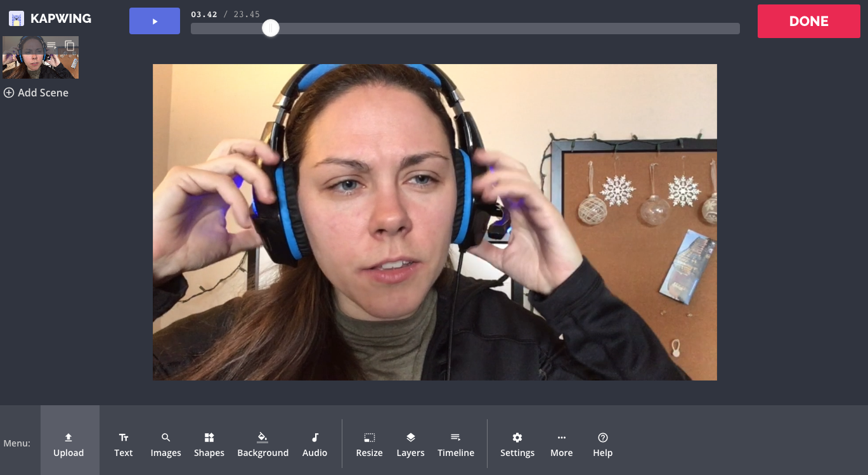This screenshot has height=475, width=868.
Task: Click the red DONE button
Action: [x=808, y=21]
